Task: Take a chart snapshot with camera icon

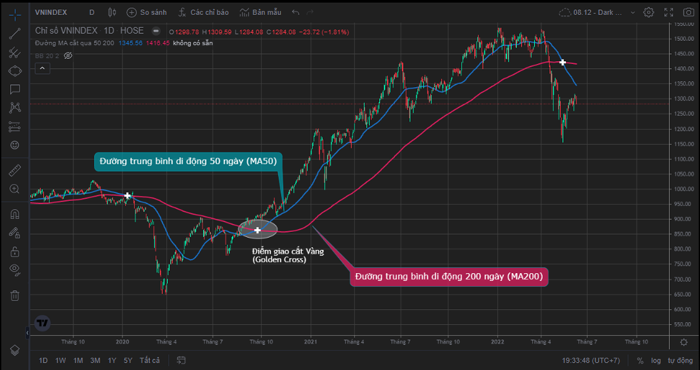Action: [x=688, y=12]
